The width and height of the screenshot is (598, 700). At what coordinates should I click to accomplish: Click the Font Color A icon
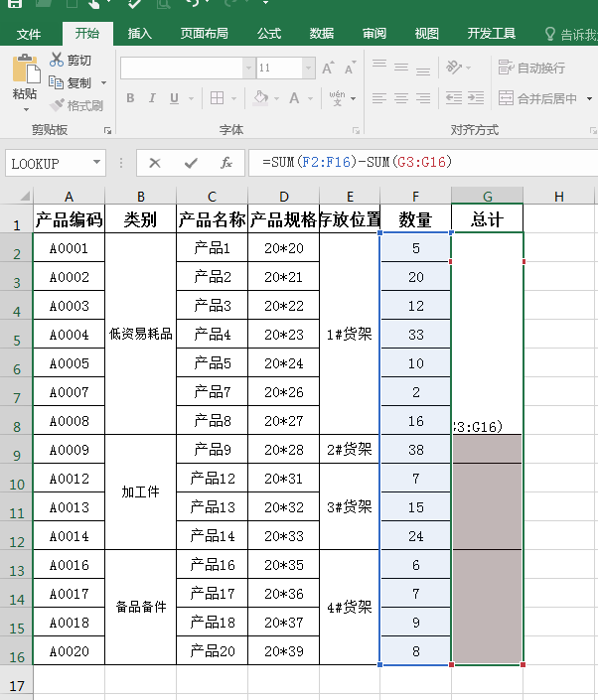(294, 98)
